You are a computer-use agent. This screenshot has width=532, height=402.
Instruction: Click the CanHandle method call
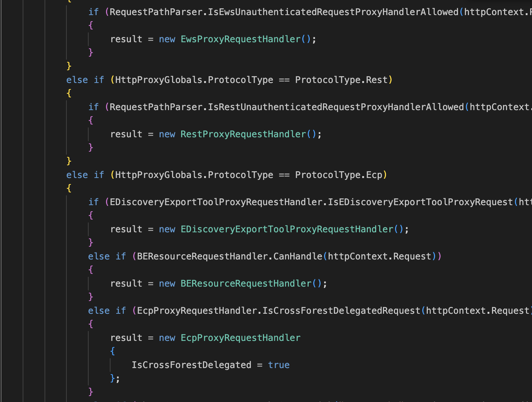point(298,256)
